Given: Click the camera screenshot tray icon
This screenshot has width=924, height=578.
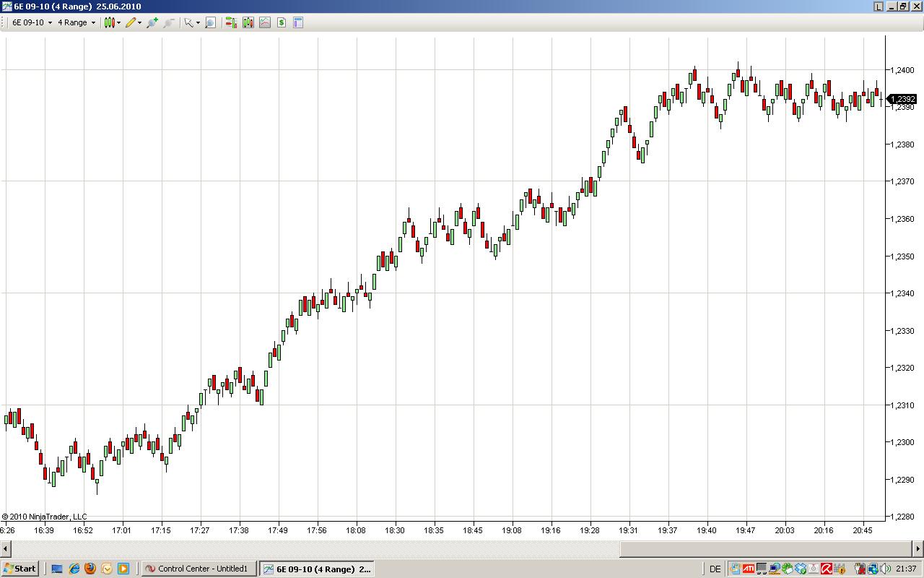Looking at the screenshot, I should click(814, 569).
